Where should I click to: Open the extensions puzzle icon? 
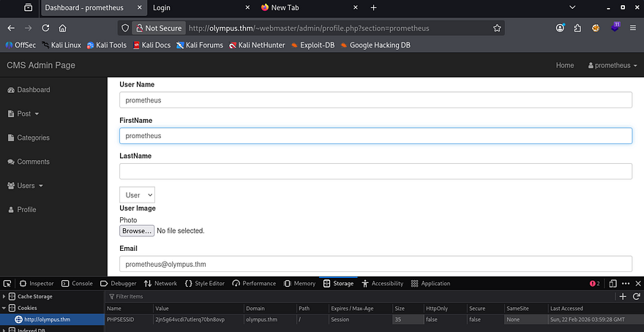pos(577,29)
